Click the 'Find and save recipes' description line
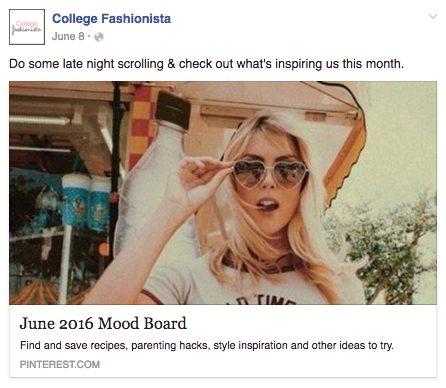Image resolution: width=446 pixels, height=388 pixels. tap(207, 345)
